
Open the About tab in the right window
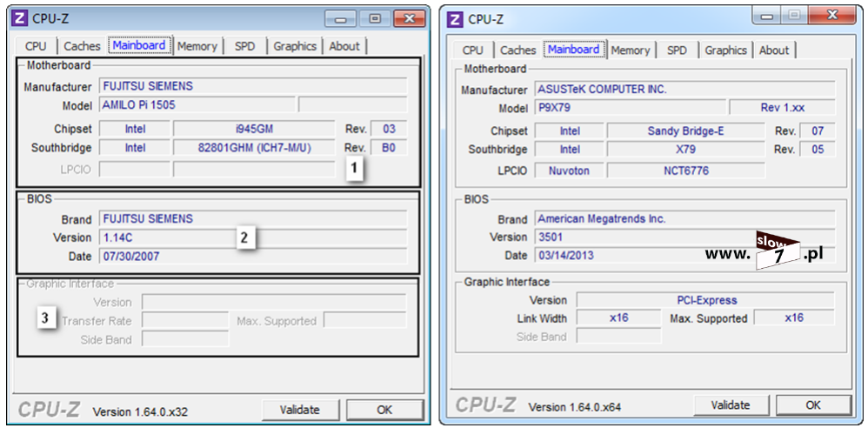point(774,50)
